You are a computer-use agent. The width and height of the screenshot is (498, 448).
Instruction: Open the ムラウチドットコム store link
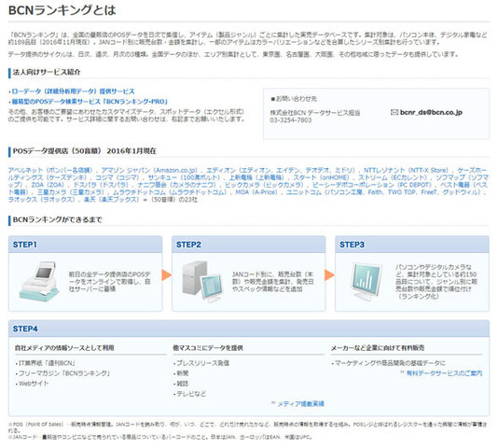click(170, 192)
